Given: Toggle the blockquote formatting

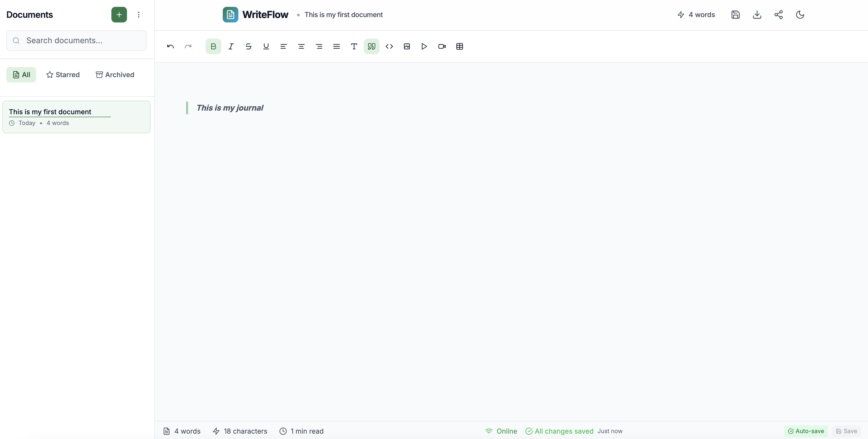Looking at the screenshot, I should click(x=372, y=46).
